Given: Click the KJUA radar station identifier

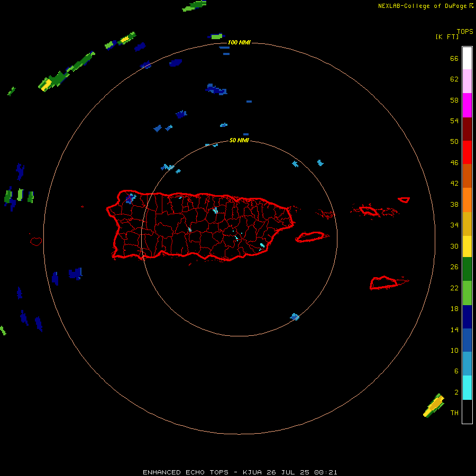Looking at the screenshot, I should click(x=252, y=472).
